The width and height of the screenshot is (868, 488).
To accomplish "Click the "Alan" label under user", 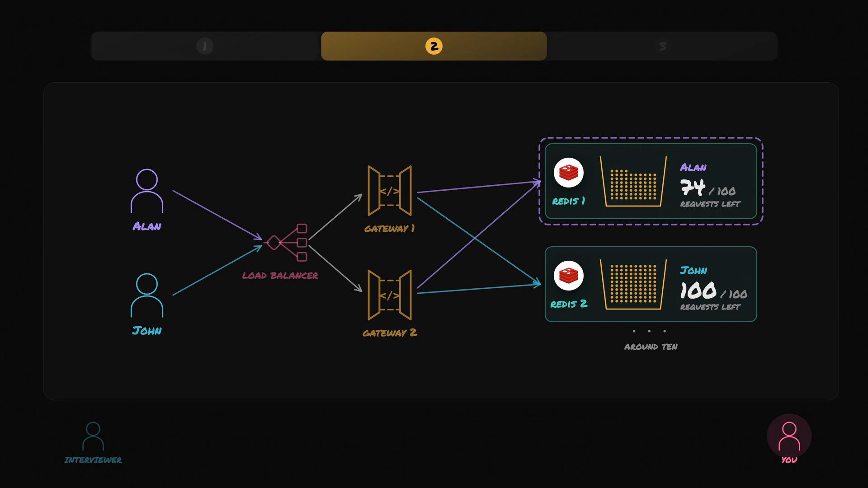I will [x=147, y=226].
